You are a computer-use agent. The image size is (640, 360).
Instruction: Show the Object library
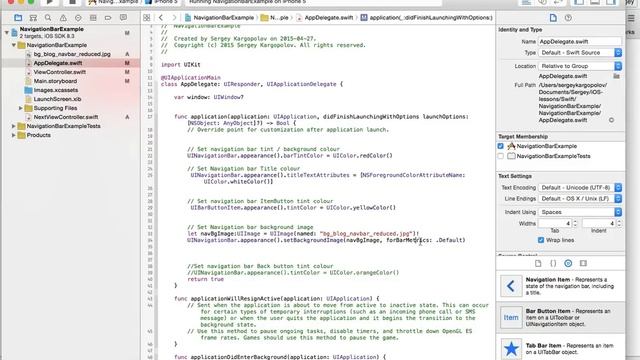click(x=568, y=263)
